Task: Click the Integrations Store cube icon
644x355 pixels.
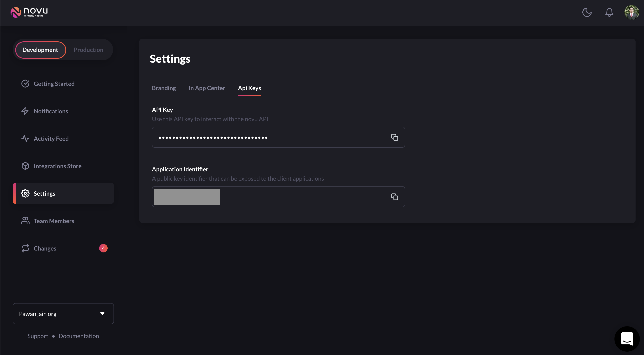Action: click(25, 166)
